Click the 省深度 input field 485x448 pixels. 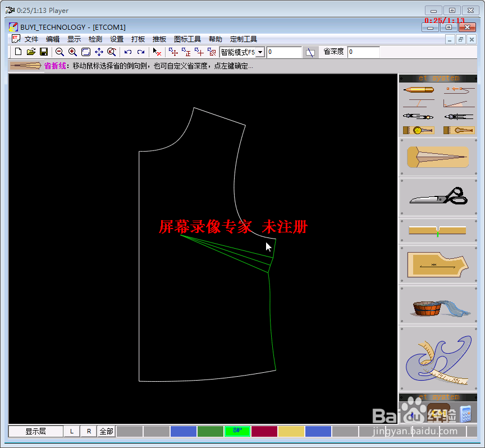click(363, 52)
